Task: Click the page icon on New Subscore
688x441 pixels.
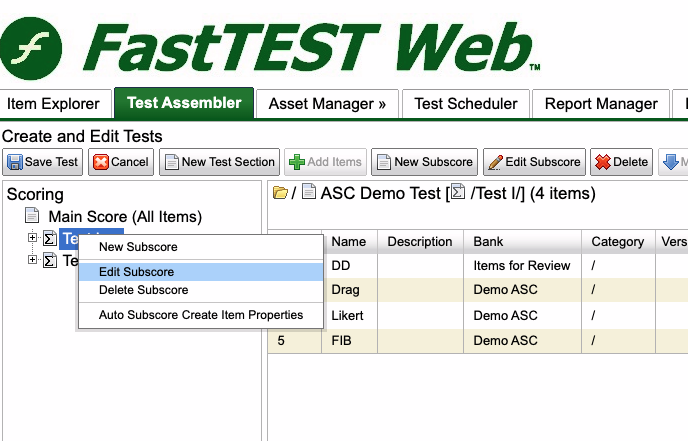Action: (384, 162)
